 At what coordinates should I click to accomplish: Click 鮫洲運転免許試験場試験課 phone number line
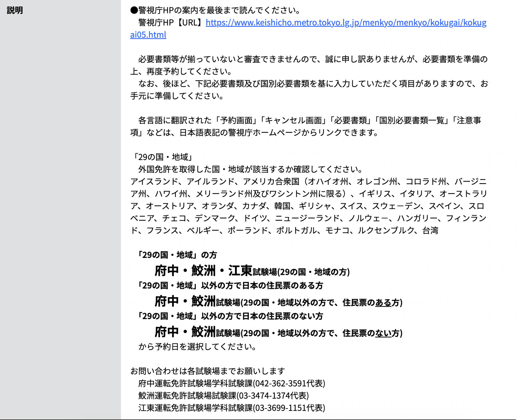click(x=224, y=396)
